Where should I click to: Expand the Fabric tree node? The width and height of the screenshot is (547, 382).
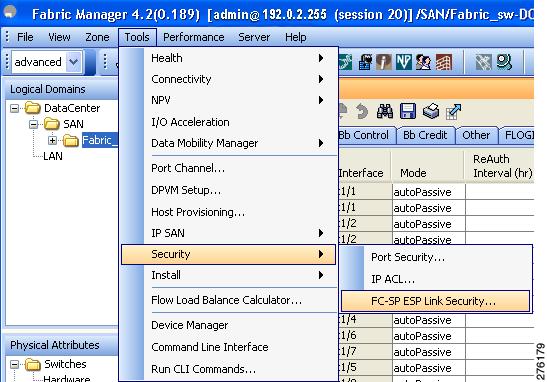[x=52, y=140]
